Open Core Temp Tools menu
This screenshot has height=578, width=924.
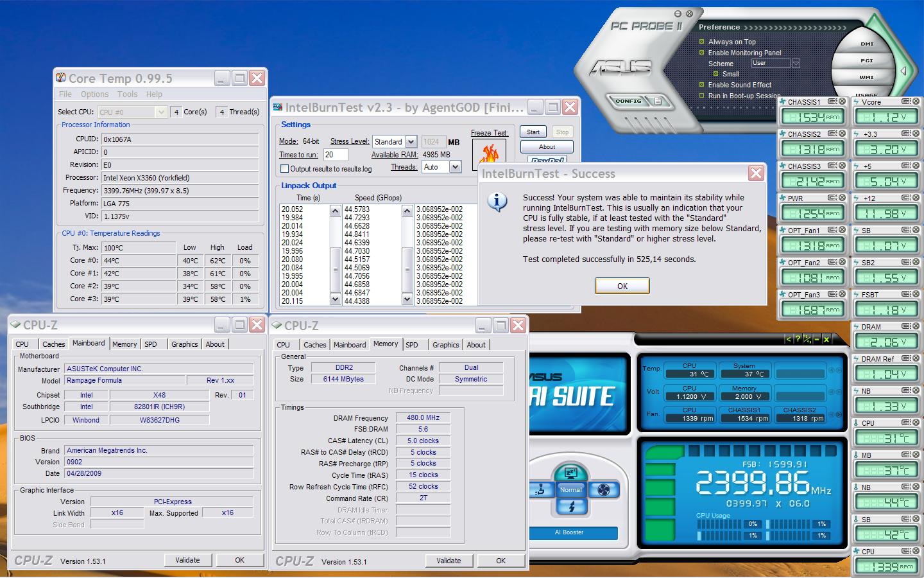[x=127, y=94]
